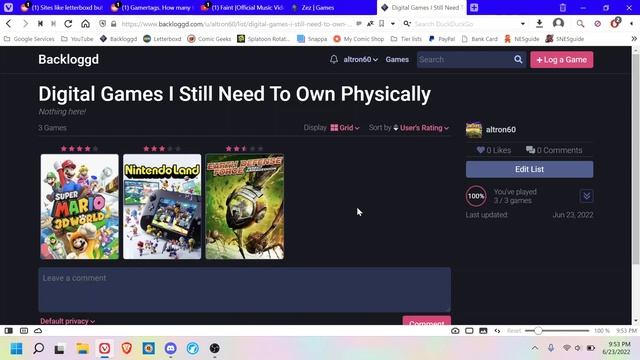Open the Nintendo Land game cover

162,207
